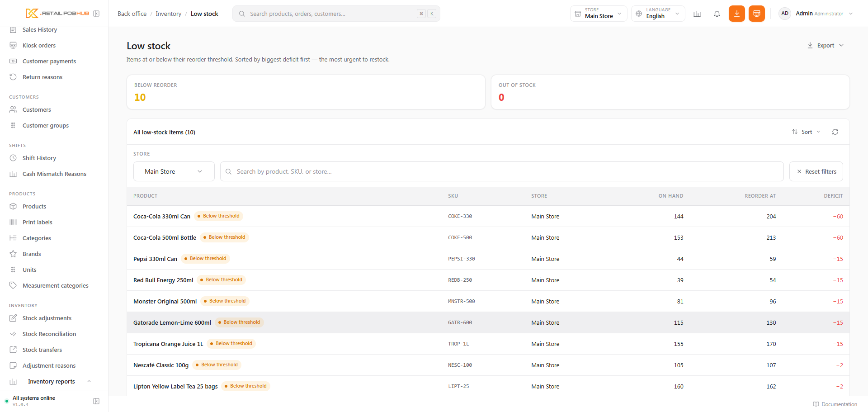Click Customers sidebar icon
The height and width of the screenshot is (412, 868).
[x=13, y=110]
